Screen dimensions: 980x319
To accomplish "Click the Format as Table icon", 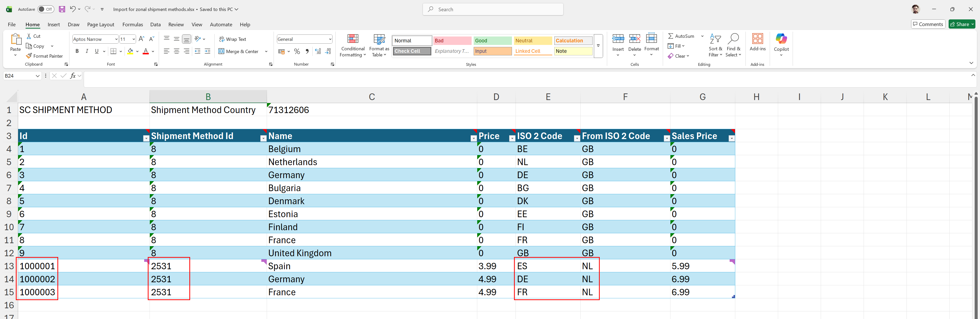I will [379, 39].
